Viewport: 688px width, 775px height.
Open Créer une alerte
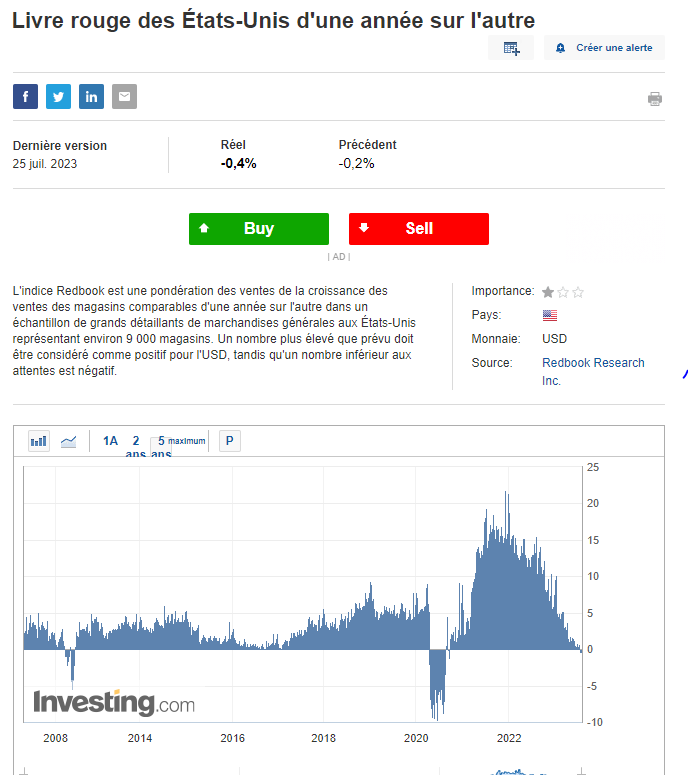tap(604, 48)
